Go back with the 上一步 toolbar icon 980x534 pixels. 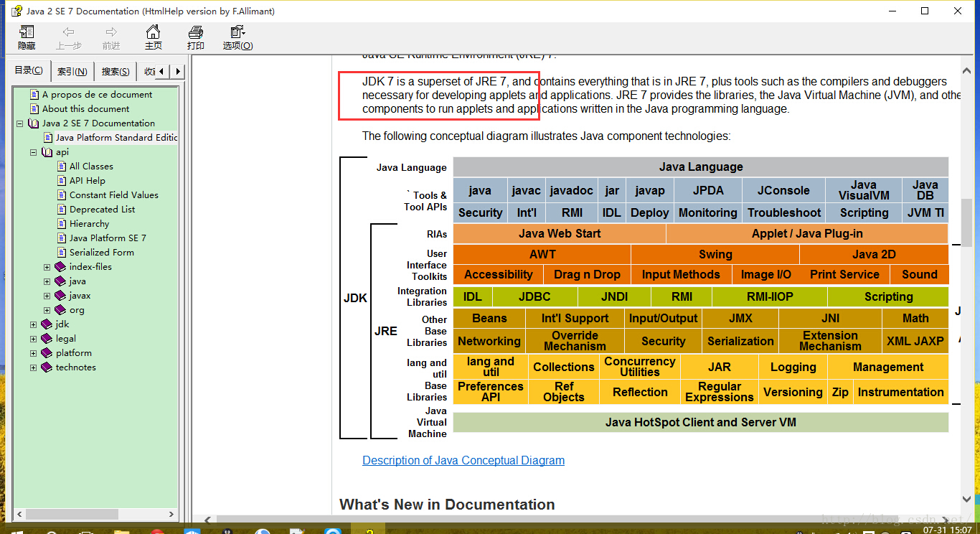[69, 32]
